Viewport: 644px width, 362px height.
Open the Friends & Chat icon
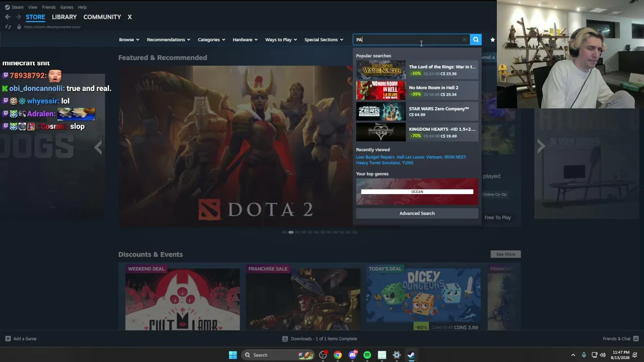point(636,339)
